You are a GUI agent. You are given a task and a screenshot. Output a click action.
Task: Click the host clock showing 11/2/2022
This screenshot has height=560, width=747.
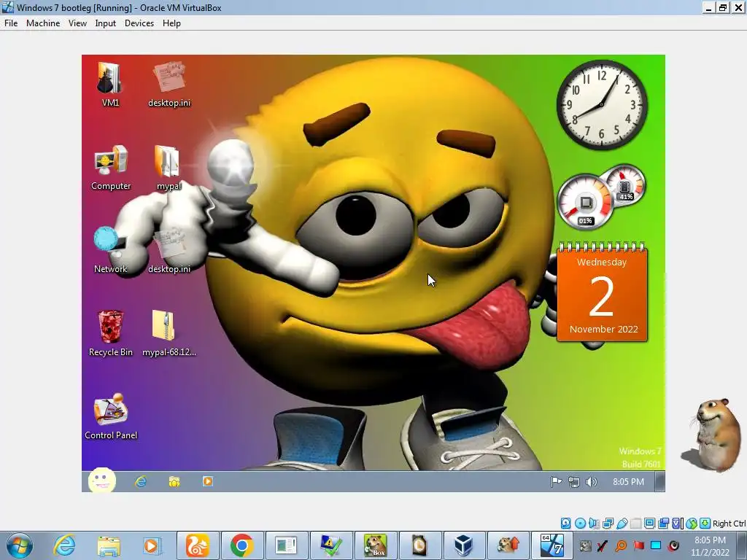(x=710, y=546)
